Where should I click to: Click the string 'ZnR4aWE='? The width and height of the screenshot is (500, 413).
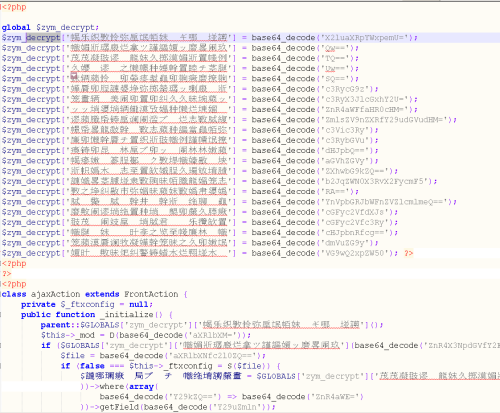[x=337, y=397]
